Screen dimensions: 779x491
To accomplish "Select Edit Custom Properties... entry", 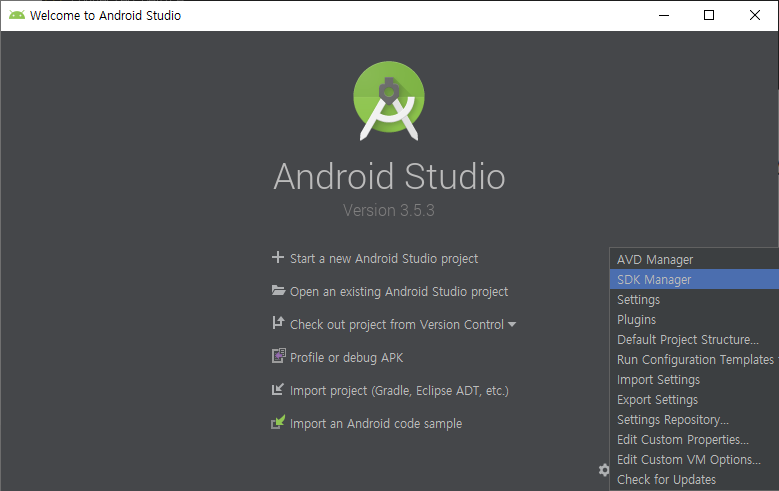I will click(x=694, y=439).
